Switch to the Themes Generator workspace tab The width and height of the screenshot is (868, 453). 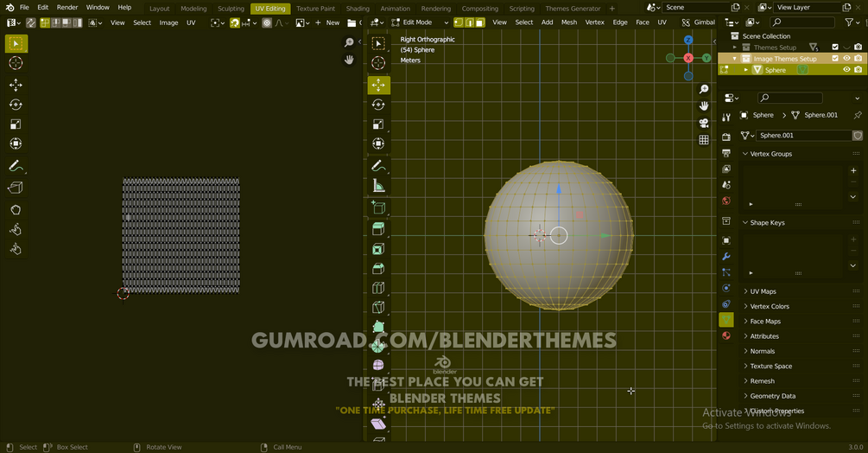(x=573, y=9)
